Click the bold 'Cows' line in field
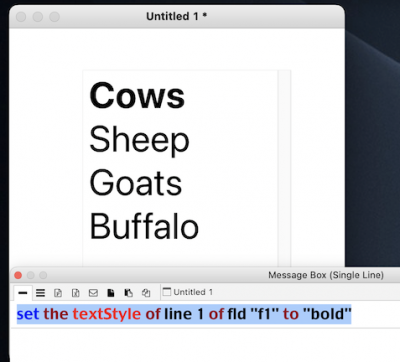Viewport: 400px width, 362px height. [137, 96]
